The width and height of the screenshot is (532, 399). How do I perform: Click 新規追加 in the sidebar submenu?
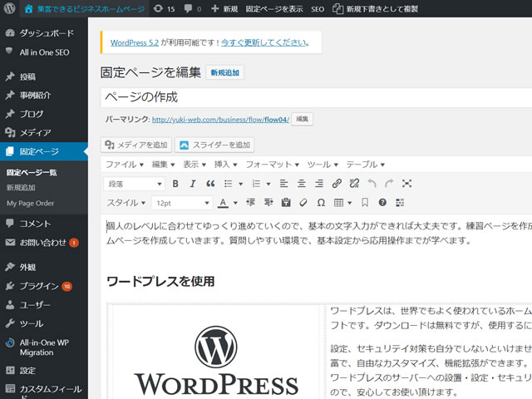pyautogui.click(x=21, y=188)
